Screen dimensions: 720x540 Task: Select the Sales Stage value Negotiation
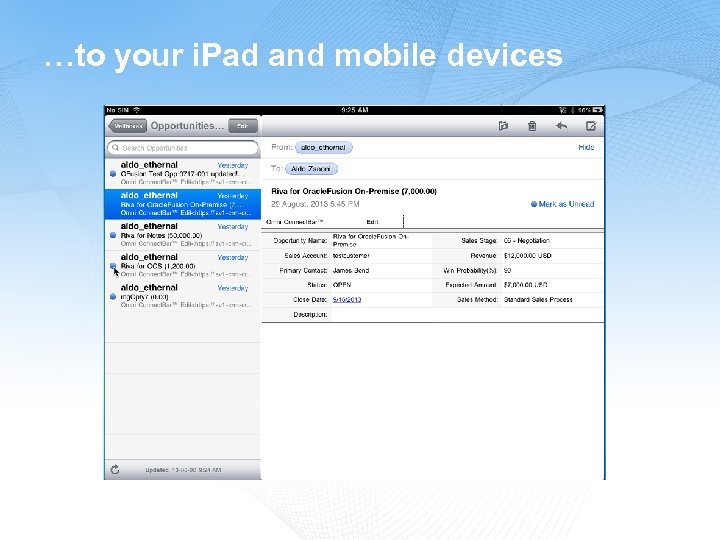527,241
